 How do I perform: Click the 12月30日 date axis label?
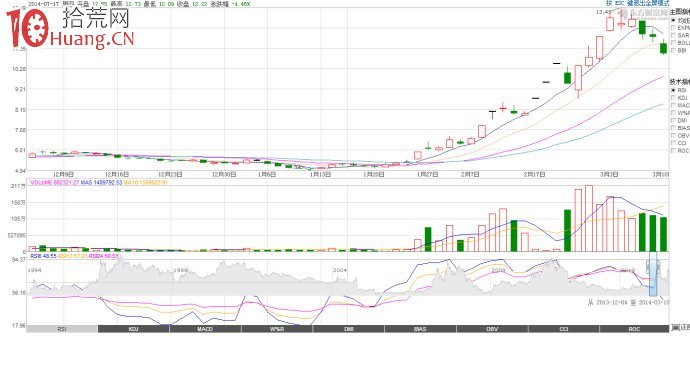point(224,174)
